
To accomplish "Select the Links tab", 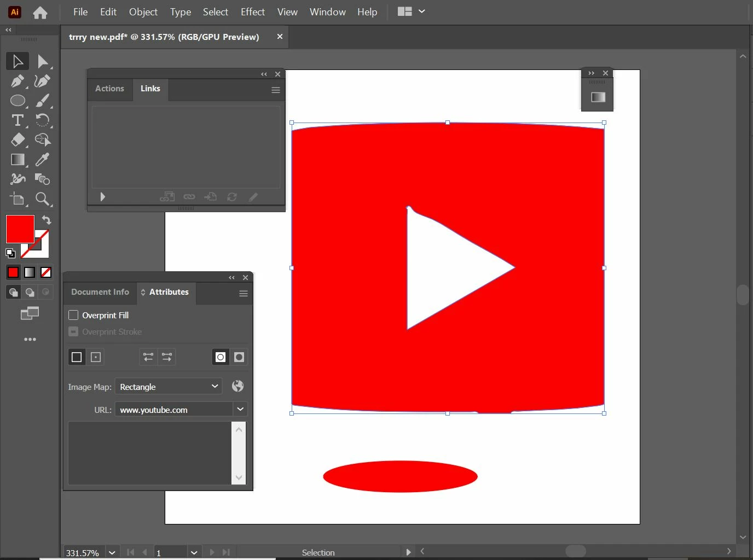I will [x=150, y=89].
